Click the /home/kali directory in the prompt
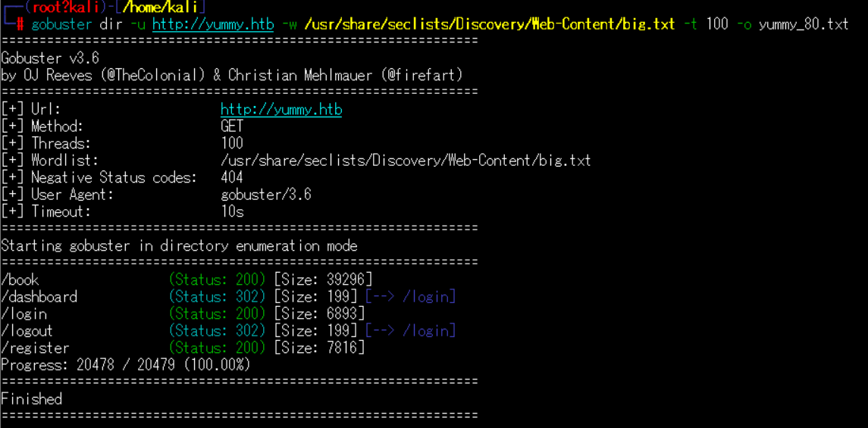 163,8
